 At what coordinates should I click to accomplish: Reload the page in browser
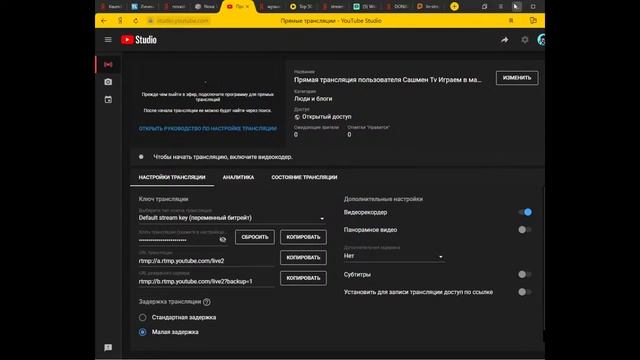point(136,20)
